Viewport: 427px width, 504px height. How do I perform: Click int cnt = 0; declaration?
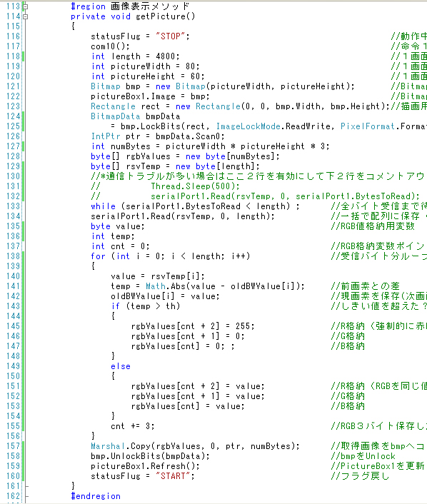(x=120, y=246)
